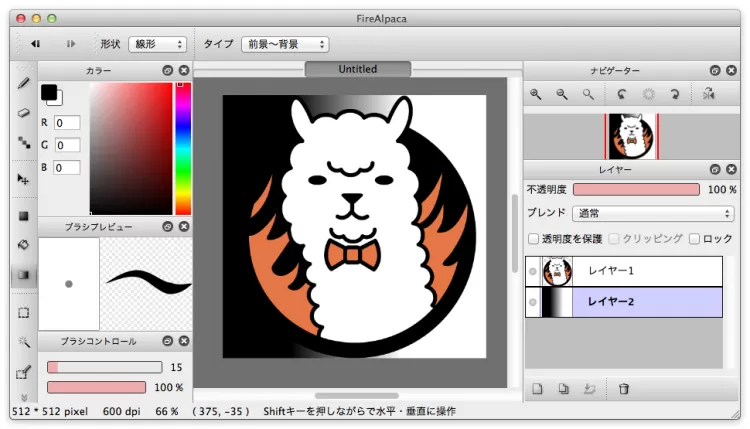The image size is (750, 429).
Task: Open the 形状 dropdown showing 線形
Action: (x=157, y=44)
